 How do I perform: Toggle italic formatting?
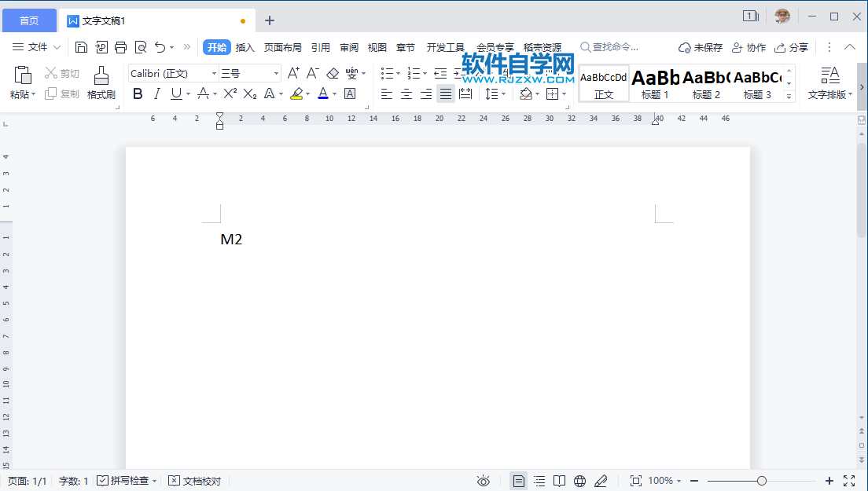click(157, 94)
